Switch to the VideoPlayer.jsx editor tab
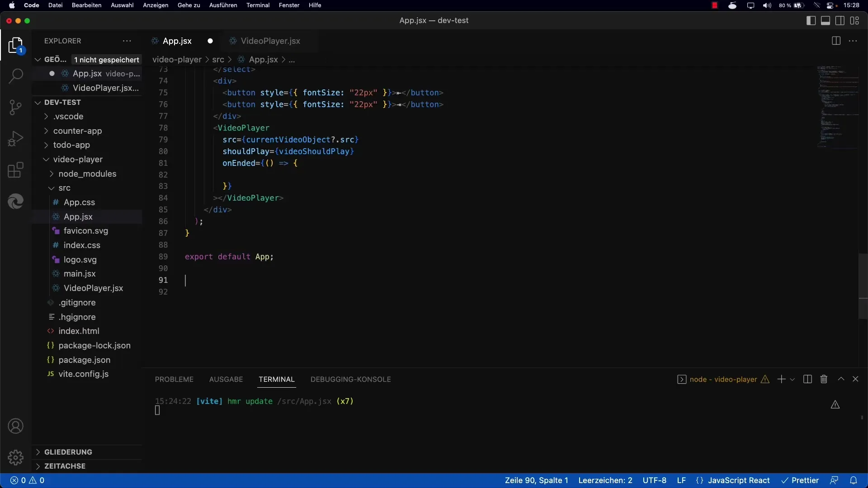This screenshot has width=868, height=488. pyautogui.click(x=270, y=41)
